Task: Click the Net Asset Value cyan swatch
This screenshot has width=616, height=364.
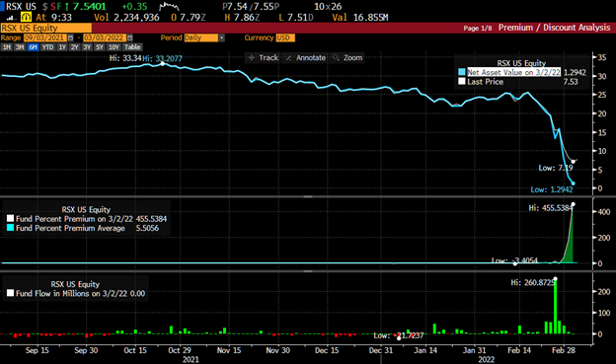Action: pyautogui.click(x=462, y=72)
